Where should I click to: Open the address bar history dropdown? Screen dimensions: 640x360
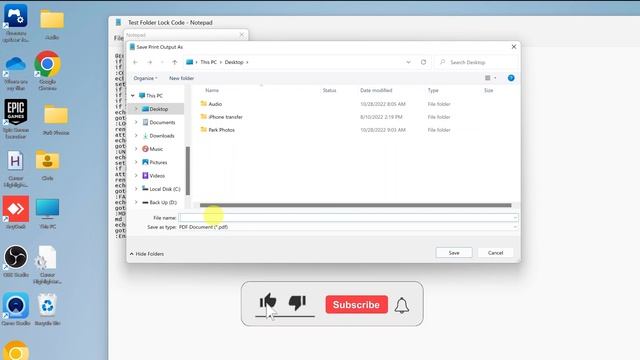[408, 62]
